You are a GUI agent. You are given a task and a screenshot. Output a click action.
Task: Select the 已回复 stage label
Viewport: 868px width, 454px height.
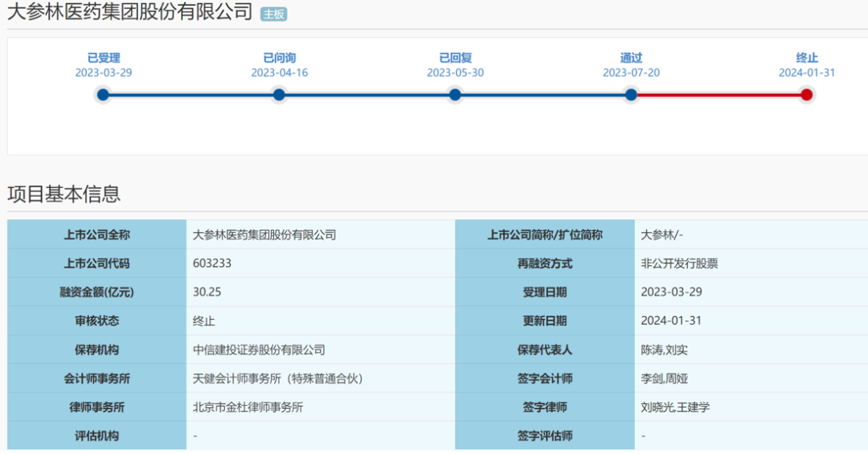tap(455, 58)
